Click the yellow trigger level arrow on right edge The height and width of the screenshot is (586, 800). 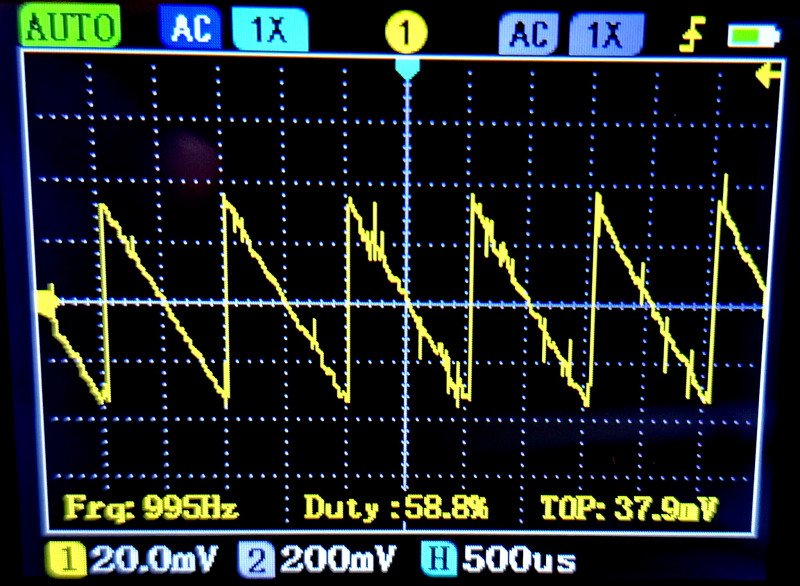click(x=767, y=75)
